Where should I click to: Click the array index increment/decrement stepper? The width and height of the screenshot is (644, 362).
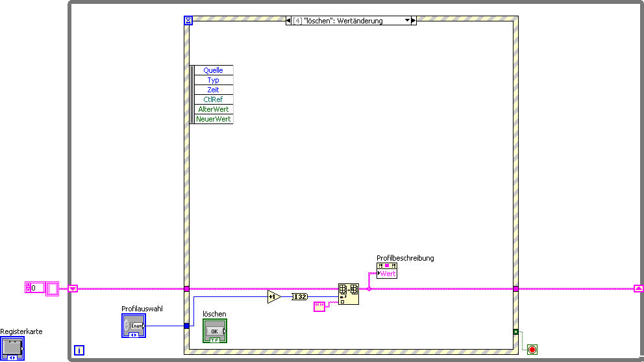[x=28, y=288]
